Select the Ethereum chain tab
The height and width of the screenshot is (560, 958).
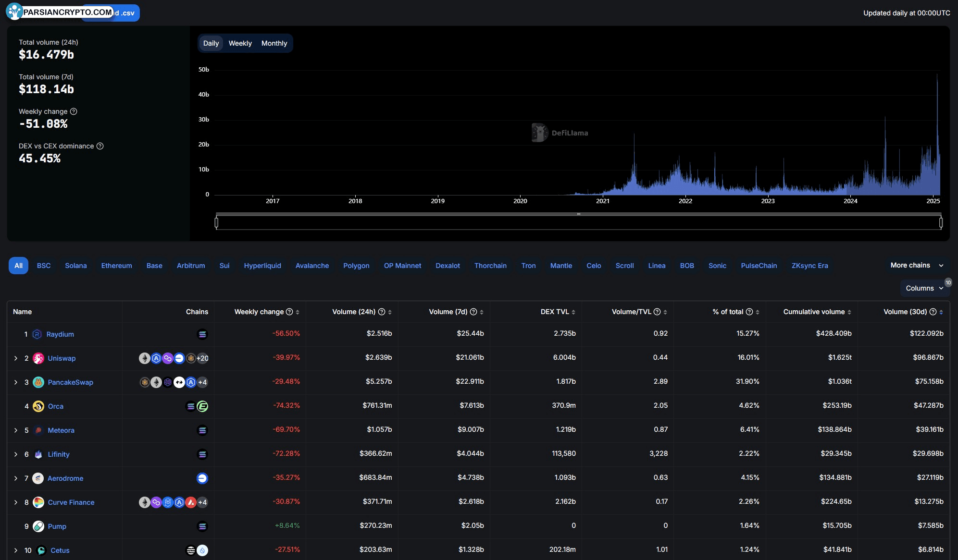[x=117, y=266]
